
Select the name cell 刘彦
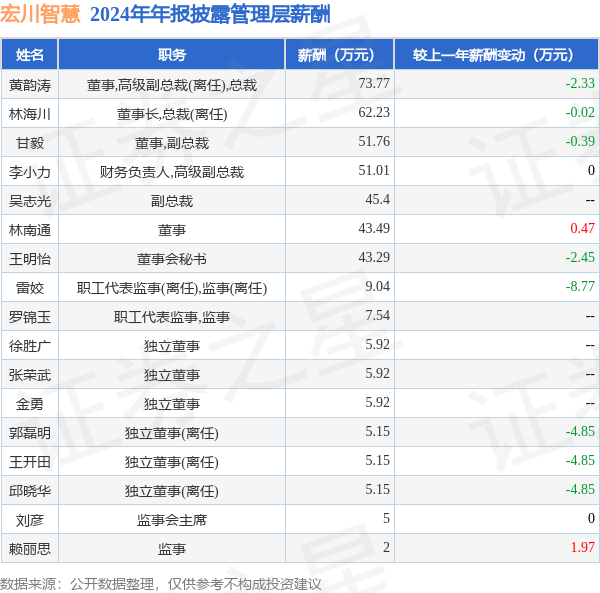pos(29,520)
